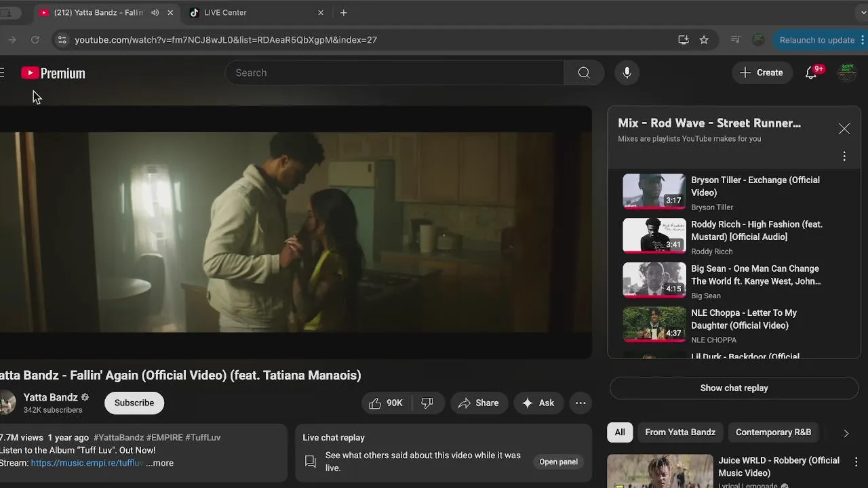Click Relaunch to update button

816,40
